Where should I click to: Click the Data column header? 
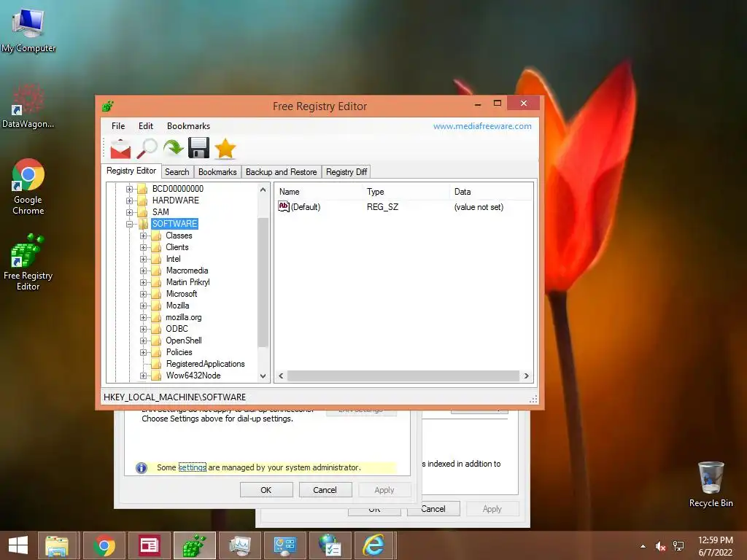point(491,192)
